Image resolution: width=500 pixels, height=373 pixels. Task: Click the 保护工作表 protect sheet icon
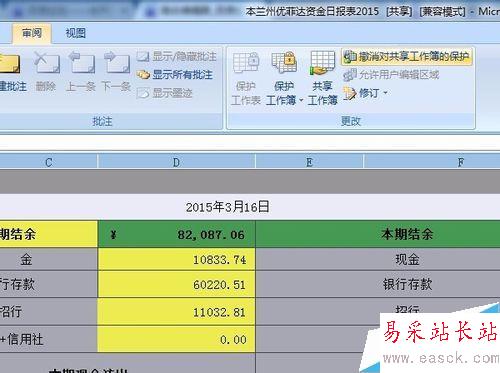pyautogui.click(x=246, y=63)
